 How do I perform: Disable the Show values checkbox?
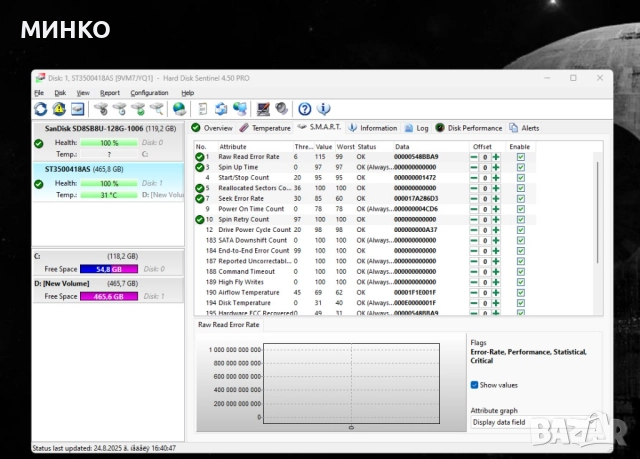[475, 385]
